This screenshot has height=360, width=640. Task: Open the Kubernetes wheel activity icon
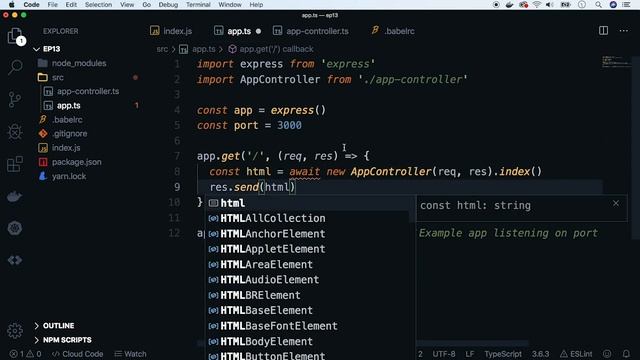[15, 228]
